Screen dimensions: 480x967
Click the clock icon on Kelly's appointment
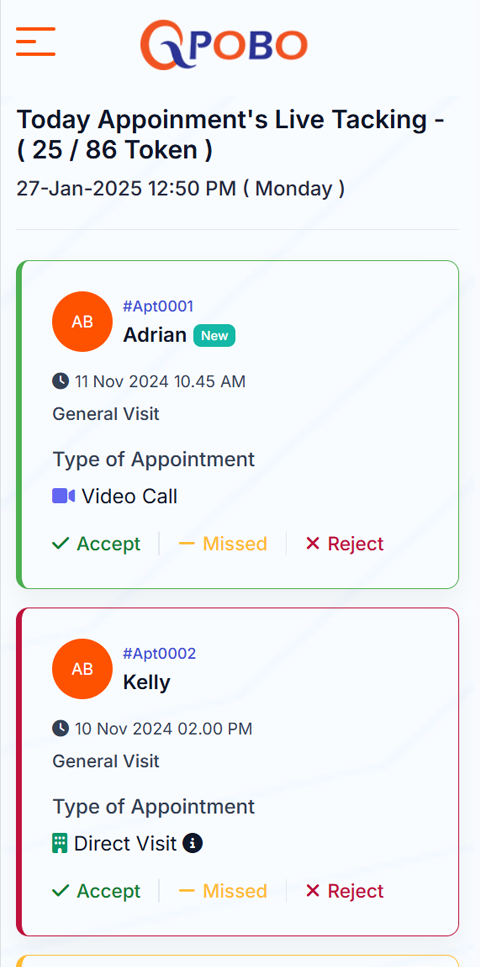(60, 728)
